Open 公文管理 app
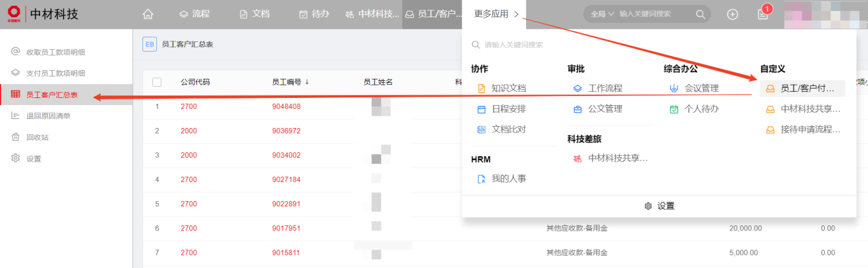Screen dimensions: 868x268 (x=598, y=109)
